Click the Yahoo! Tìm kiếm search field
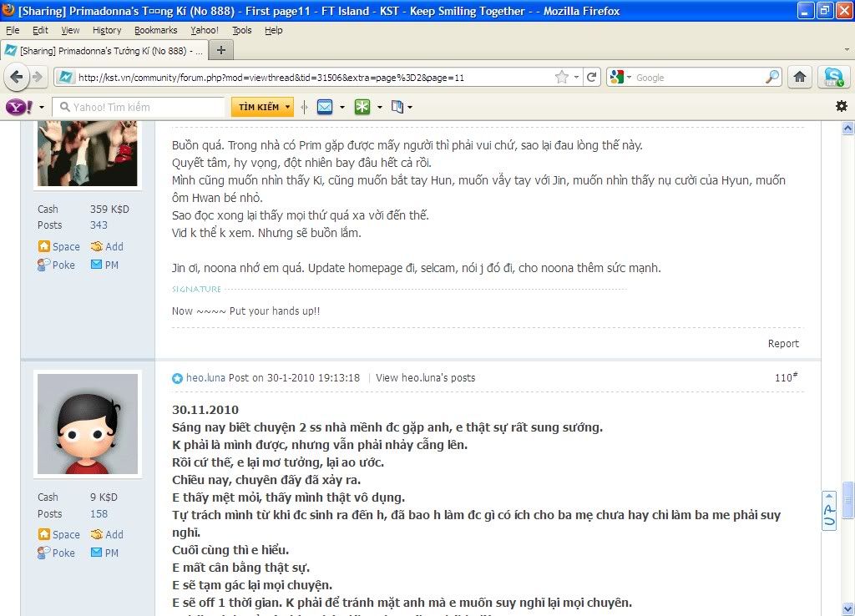 (x=139, y=107)
